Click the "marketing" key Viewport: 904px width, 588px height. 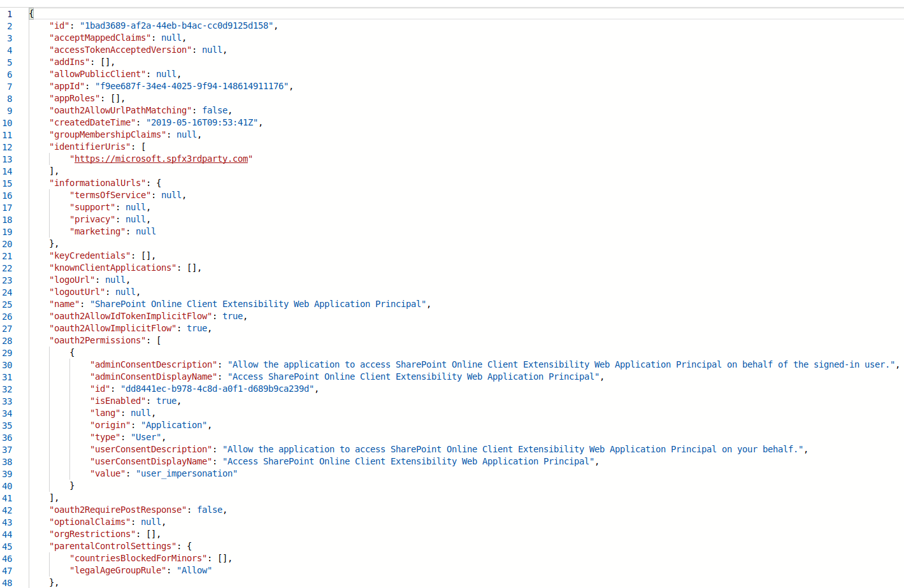97,231
